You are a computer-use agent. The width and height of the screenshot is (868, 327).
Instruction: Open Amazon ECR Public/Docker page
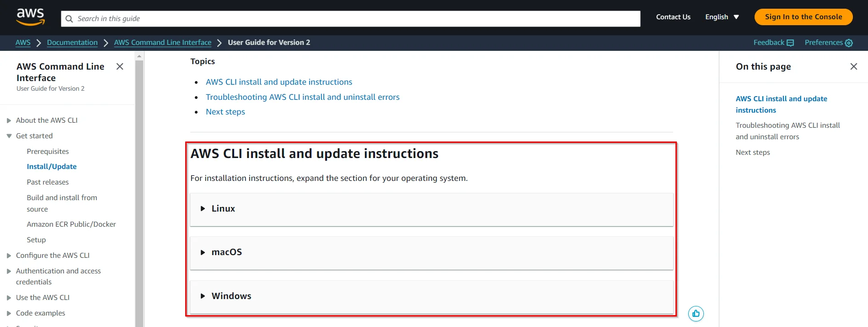(x=71, y=224)
